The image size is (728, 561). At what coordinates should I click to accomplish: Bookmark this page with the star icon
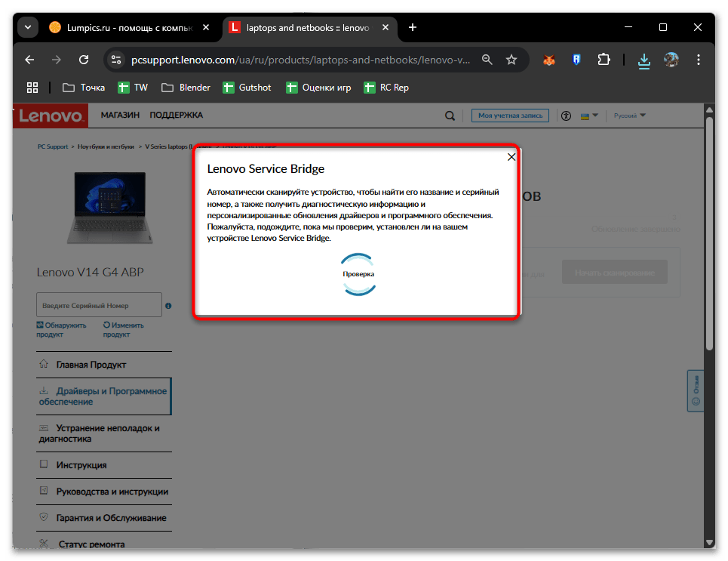point(511,60)
